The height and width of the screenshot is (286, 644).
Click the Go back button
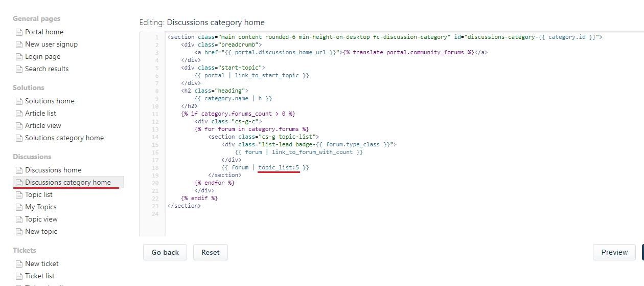165,252
